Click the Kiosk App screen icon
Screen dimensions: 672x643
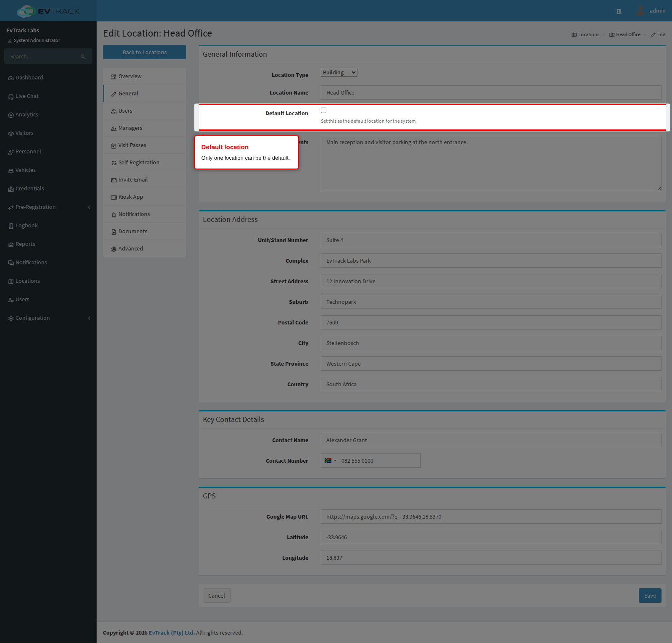pyautogui.click(x=114, y=198)
